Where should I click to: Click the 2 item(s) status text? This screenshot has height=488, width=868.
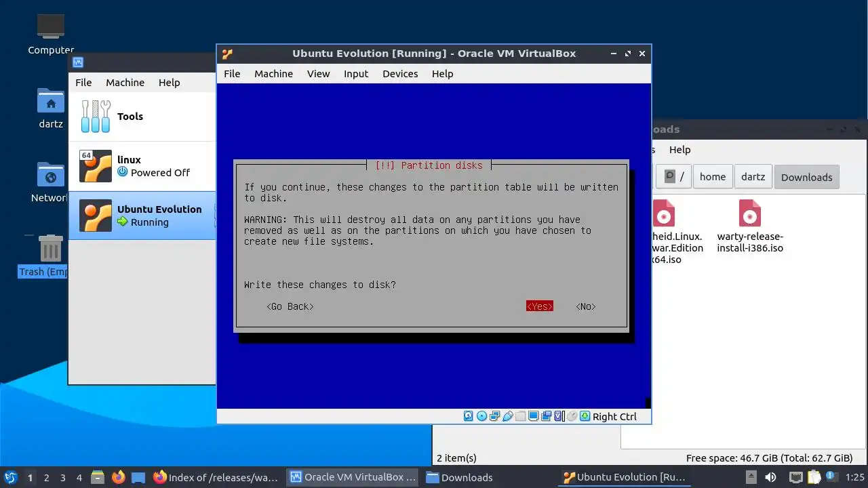[x=456, y=458]
